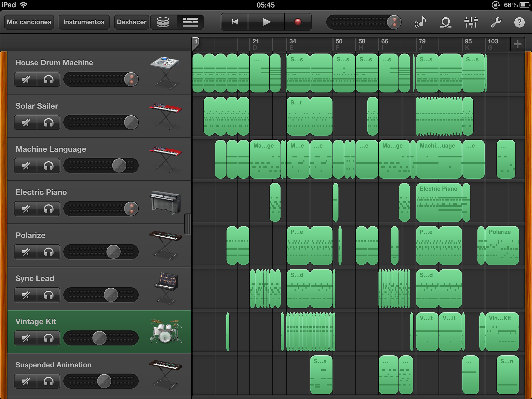Open the Instrumentos browser
The height and width of the screenshot is (399, 532).
click(84, 22)
